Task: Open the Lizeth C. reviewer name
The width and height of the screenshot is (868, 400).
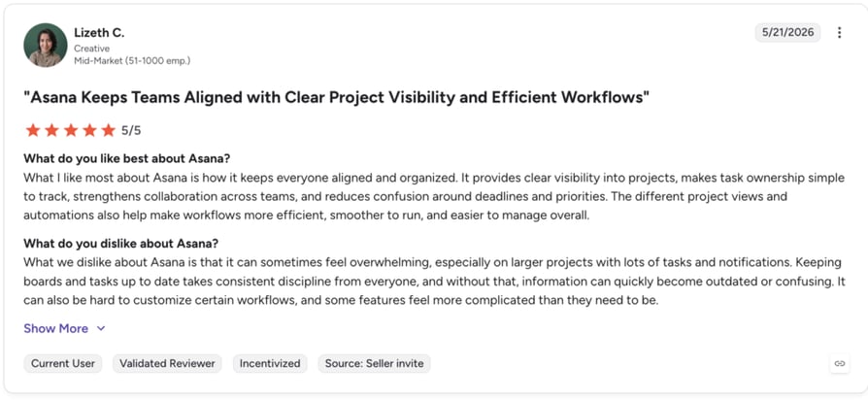Action: pos(99,33)
